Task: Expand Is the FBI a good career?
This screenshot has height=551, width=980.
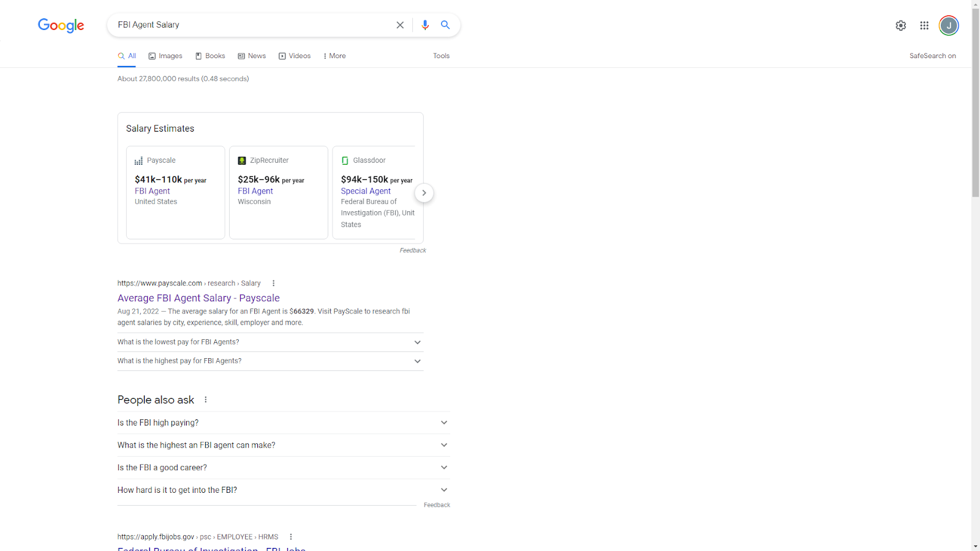Action: (x=284, y=468)
